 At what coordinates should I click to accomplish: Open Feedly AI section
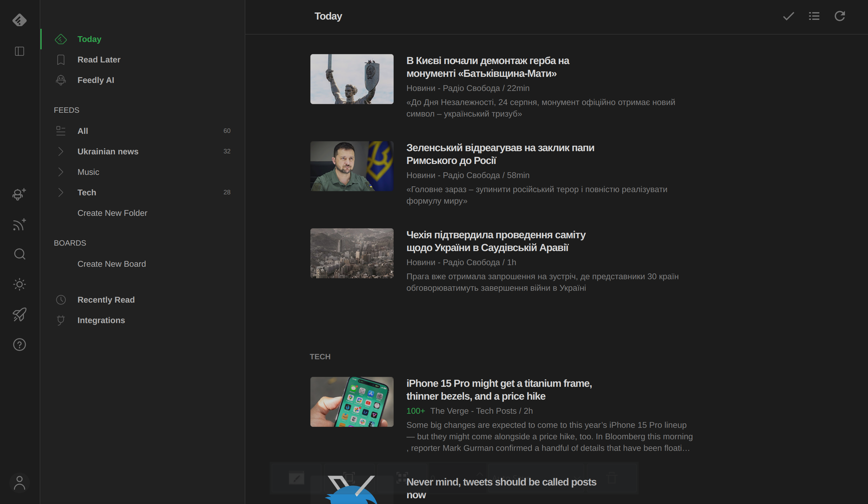click(96, 80)
